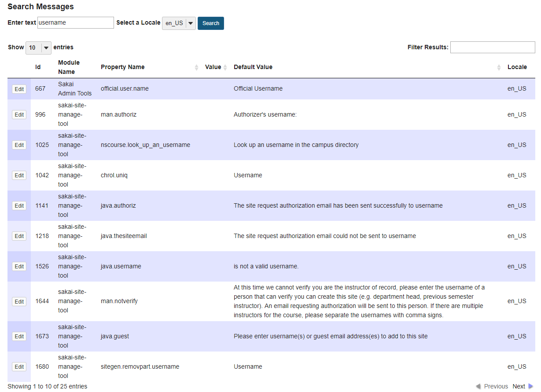The height and width of the screenshot is (392, 541).
Task: Click default value 'Official Username'
Action: [258, 88]
